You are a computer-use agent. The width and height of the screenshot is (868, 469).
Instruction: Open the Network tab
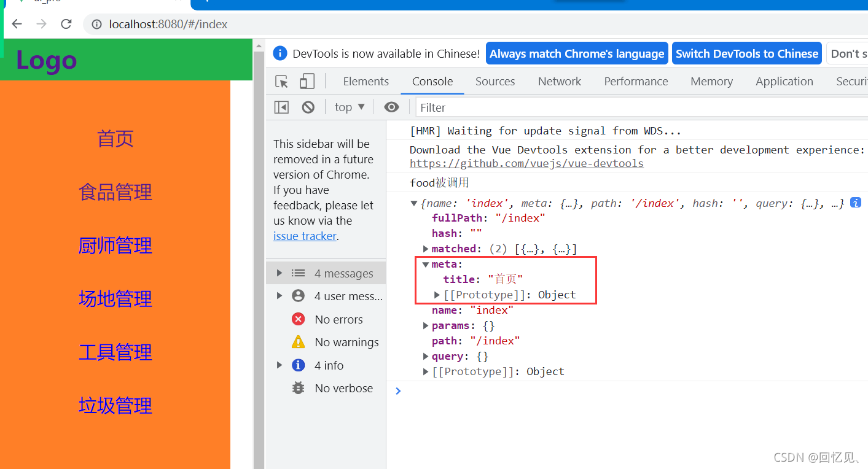(x=560, y=82)
